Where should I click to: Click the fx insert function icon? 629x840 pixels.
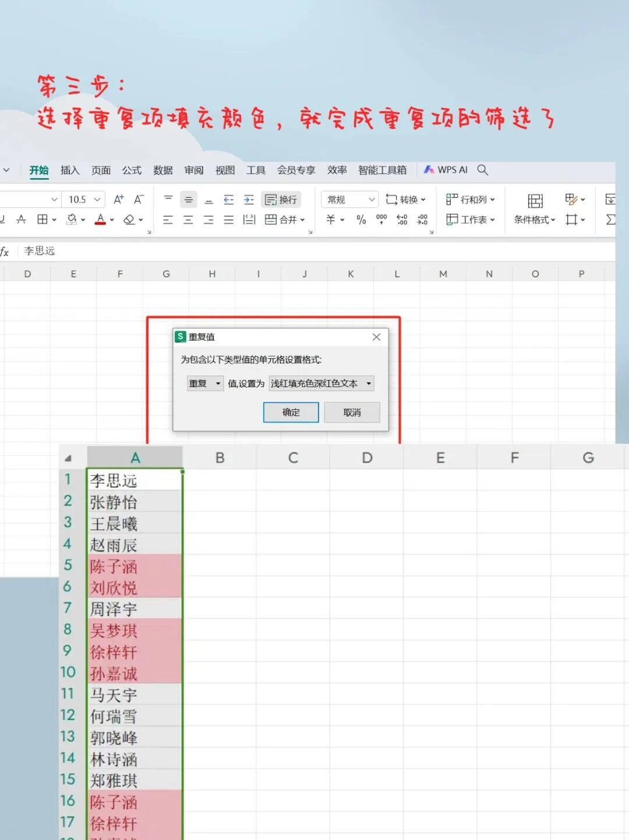click(5, 251)
